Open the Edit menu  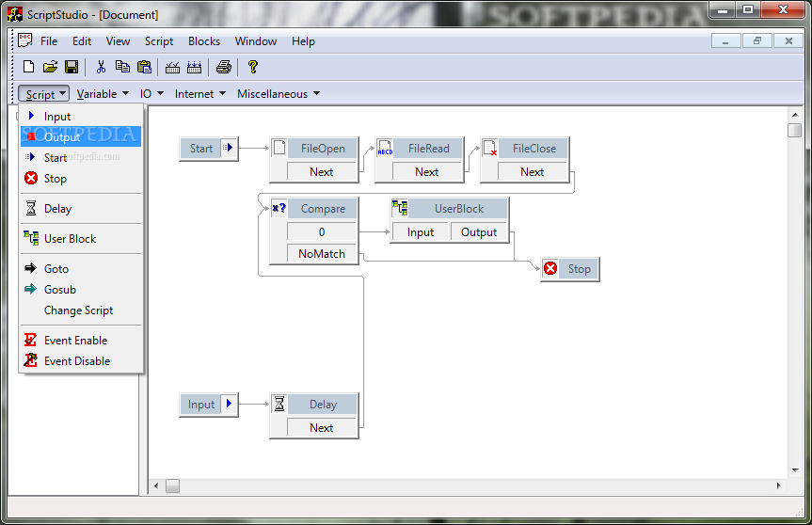[82, 40]
